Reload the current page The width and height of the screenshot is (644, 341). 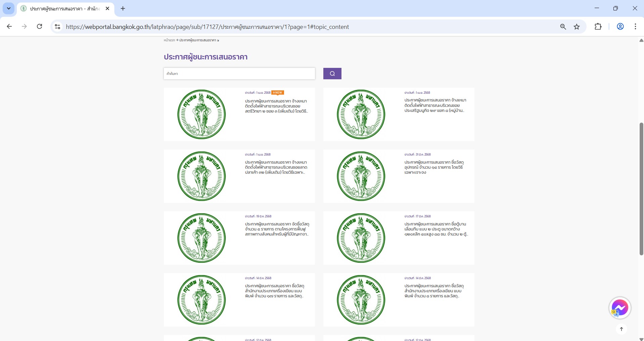coord(39,27)
